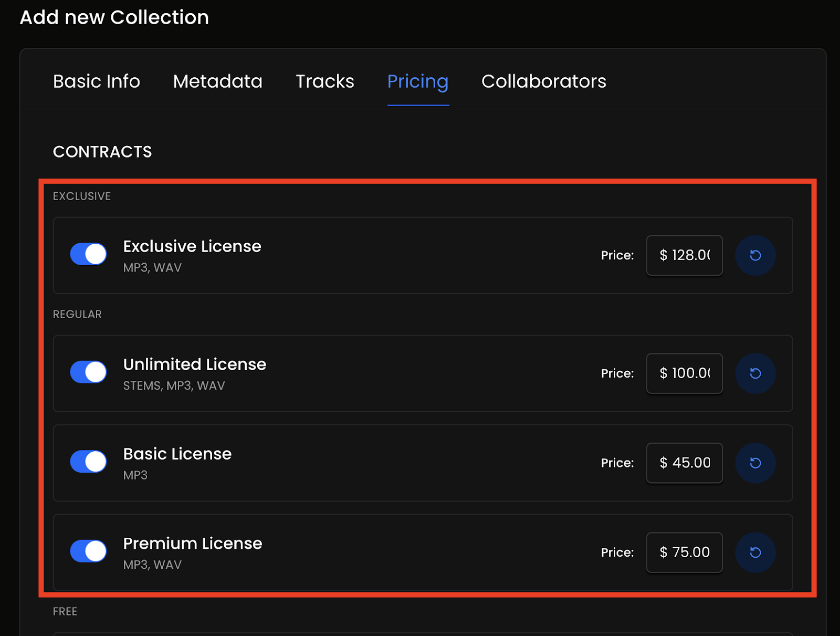Screen dimensions: 840x636
Task: Click the Exclusive License price field
Action: click(684, 255)
